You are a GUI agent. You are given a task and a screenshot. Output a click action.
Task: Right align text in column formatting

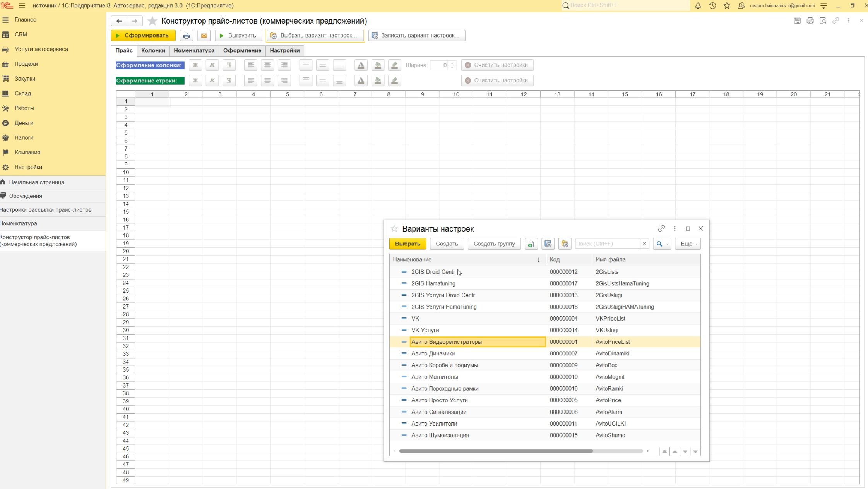284,65
